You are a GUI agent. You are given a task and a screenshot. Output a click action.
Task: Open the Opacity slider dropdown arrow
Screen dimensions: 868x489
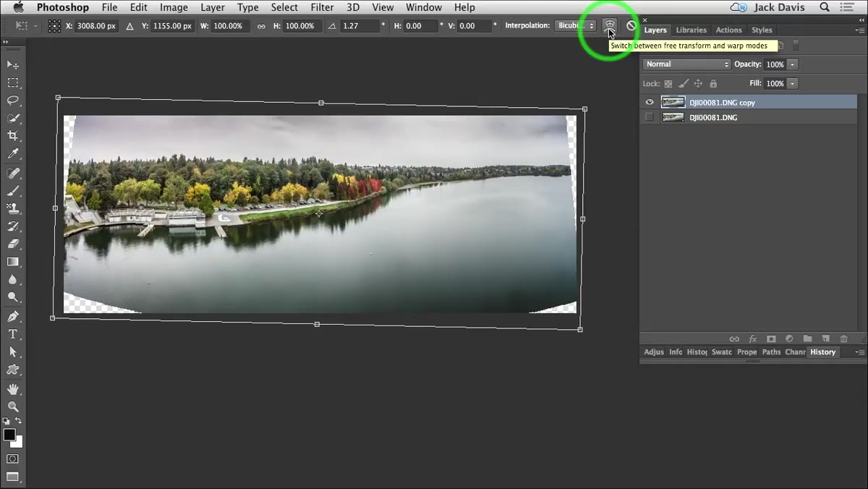click(793, 64)
